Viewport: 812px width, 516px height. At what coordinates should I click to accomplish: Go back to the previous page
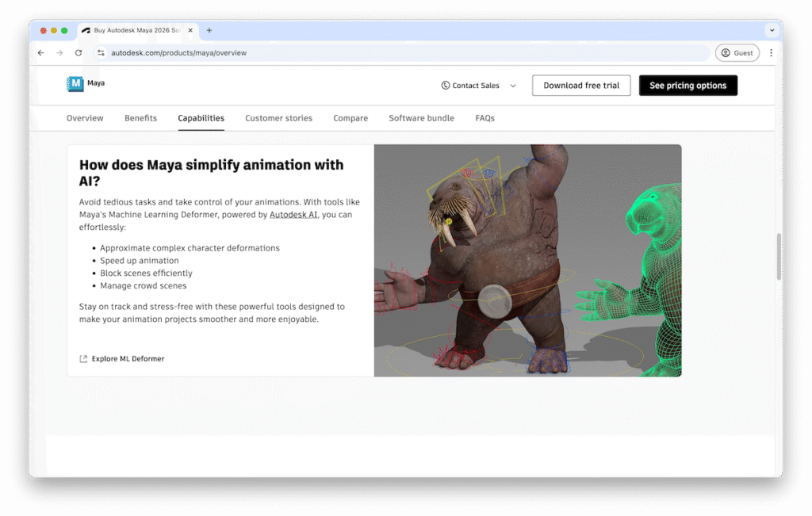point(41,53)
